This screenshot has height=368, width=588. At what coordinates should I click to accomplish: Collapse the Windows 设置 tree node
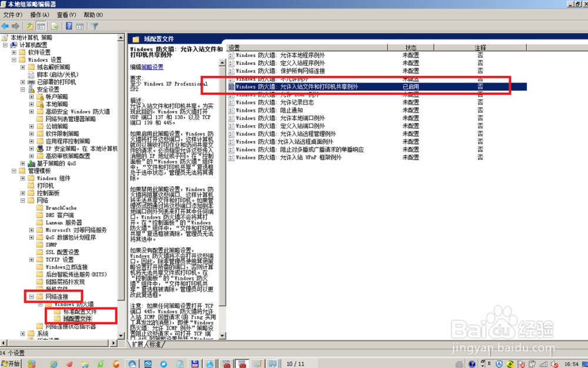pos(14,60)
